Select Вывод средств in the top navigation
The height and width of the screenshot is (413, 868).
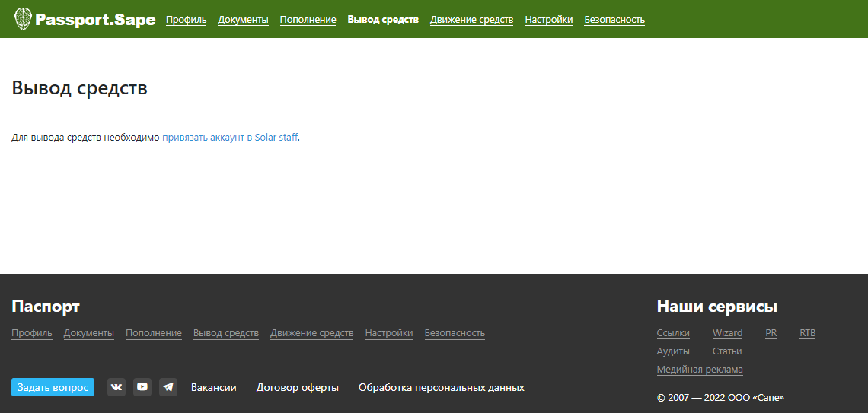[x=383, y=20]
